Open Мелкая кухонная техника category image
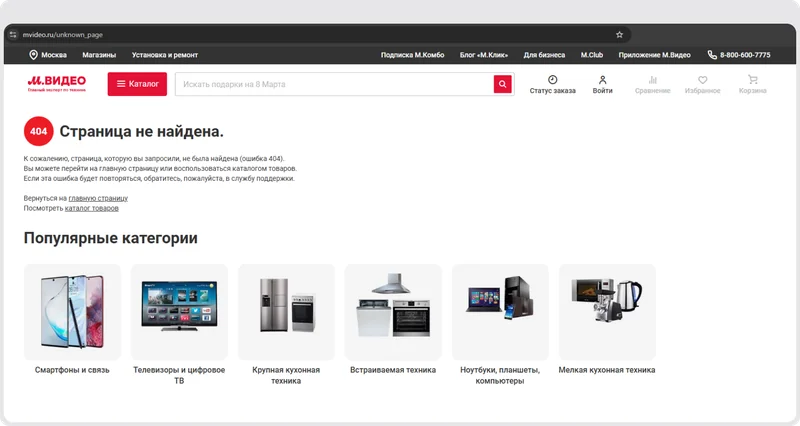The height and width of the screenshot is (426, 800). [607, 312]
